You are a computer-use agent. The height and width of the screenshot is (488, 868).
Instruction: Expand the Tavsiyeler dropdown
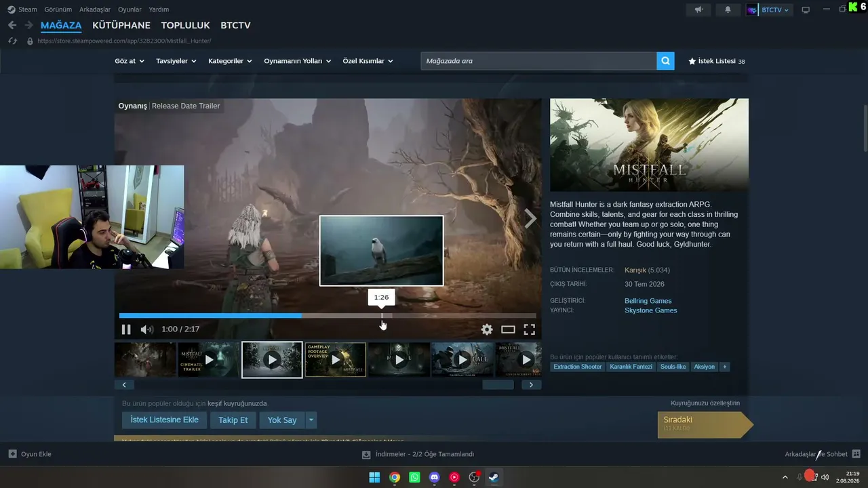click(176, 61)
